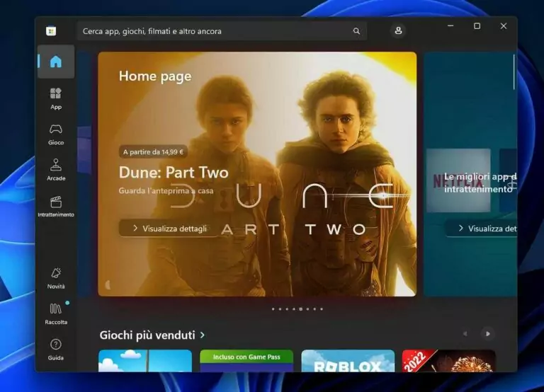
Task: Open the first blue sky game tile
Action: click(x=145, y=361)
